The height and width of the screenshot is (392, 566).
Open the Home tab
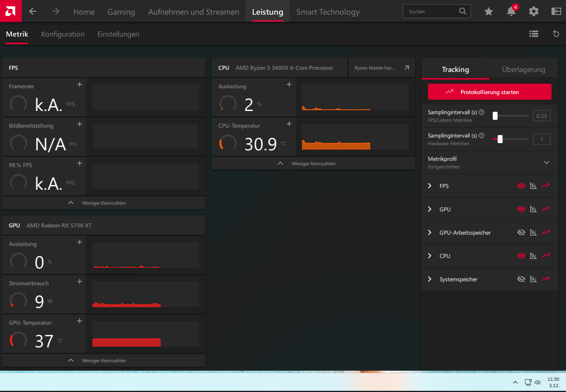pos(84,12)
